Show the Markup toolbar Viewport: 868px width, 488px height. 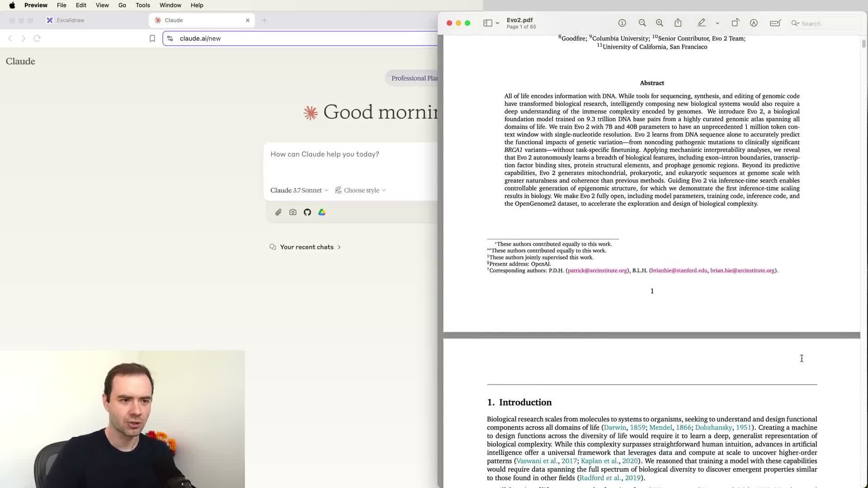point(754,23)
